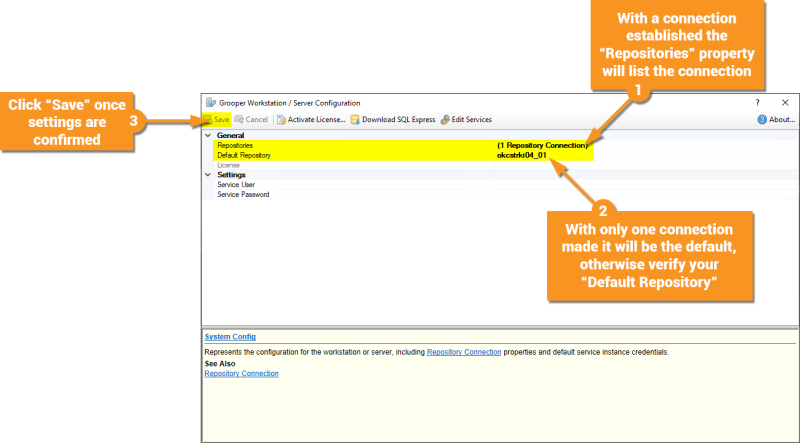Open Repository Connection link under See Also
The image size is (800, 443).
tap(241, 374)
